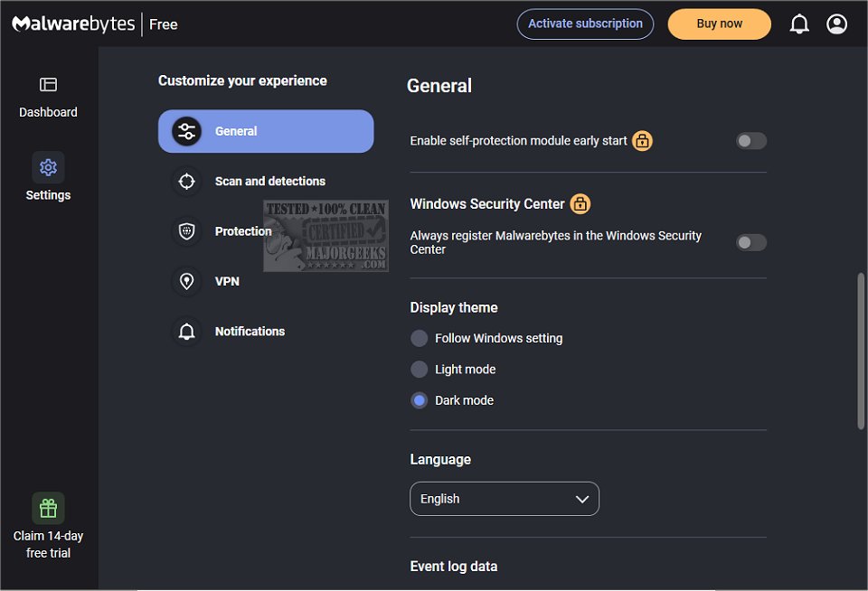The height and width of the screenshot is (591, 868).
Task: Click the lock icon beside self-protection setting
Action: tap(642, 141)
